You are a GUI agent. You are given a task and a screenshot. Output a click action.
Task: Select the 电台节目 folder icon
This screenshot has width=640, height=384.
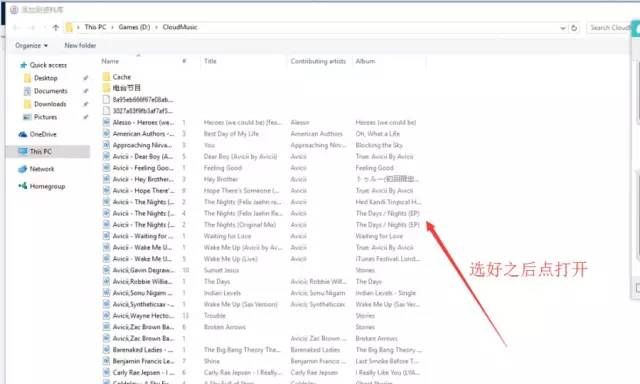(x=107, y=88)
